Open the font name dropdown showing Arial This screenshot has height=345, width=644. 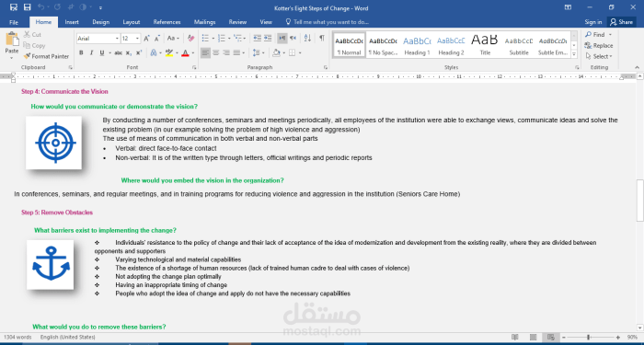coord(117,39)
